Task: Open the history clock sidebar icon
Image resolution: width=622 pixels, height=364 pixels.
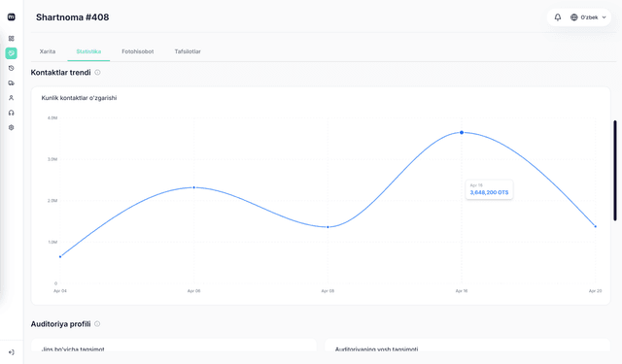Action: [11, 68]
